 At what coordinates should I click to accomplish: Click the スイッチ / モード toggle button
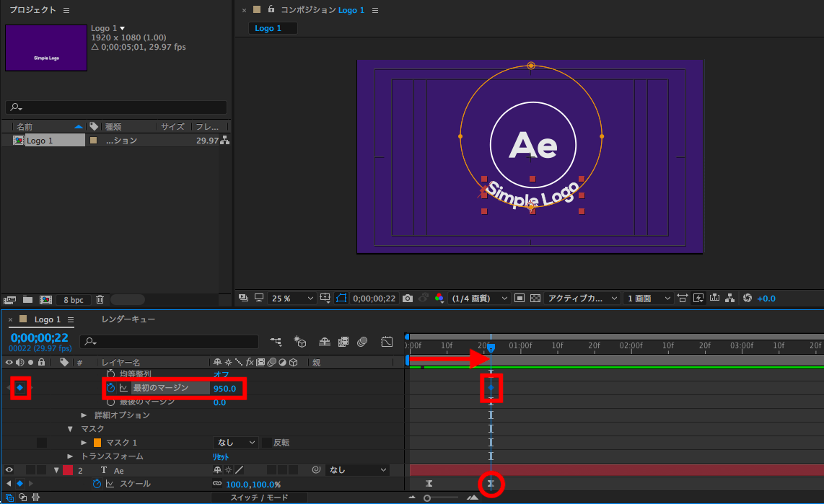point(259,498)
